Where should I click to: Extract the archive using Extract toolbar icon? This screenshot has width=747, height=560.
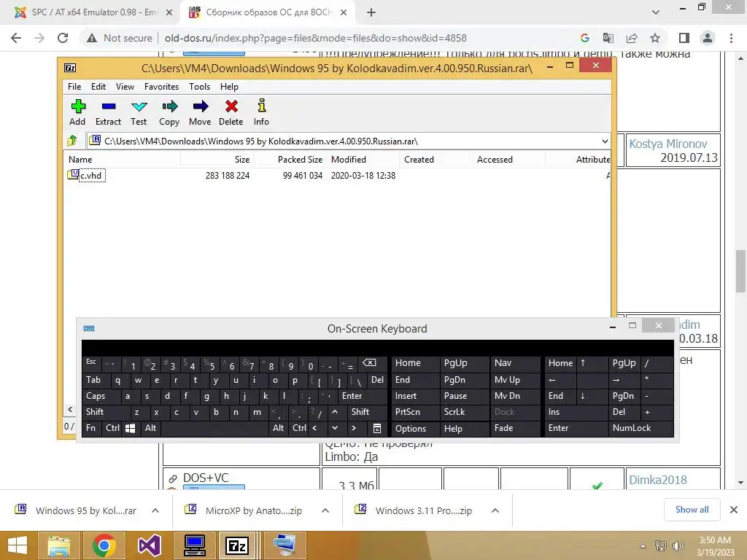[108, 112]
